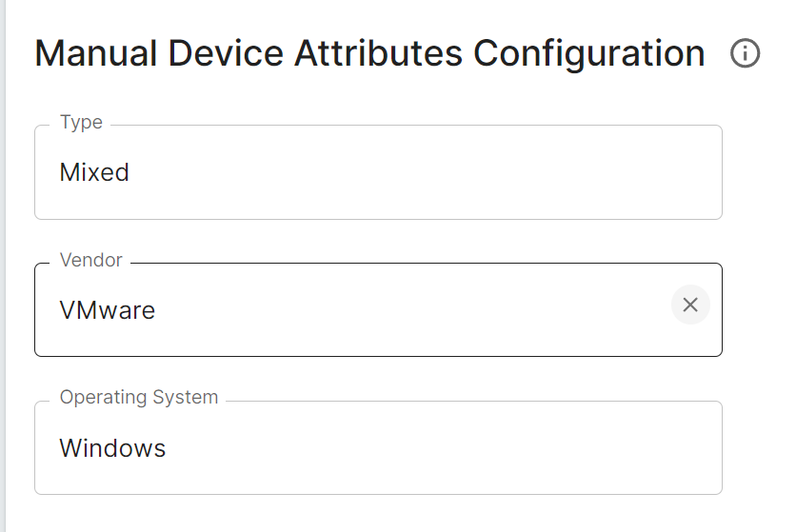The image size is (796, 532).
Task: Expand the Operating System dropdown
Action: [x=378, y=447]
